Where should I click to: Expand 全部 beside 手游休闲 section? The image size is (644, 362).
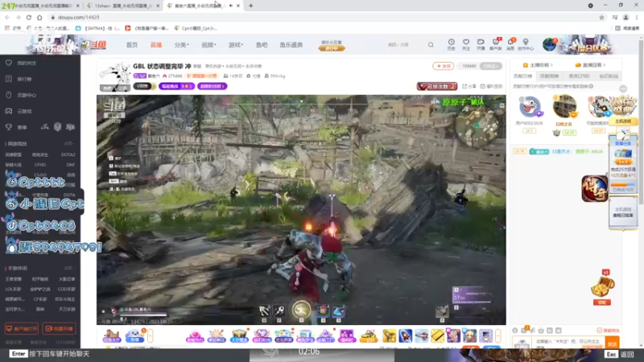pyautogui.click(x=68, y=268)
